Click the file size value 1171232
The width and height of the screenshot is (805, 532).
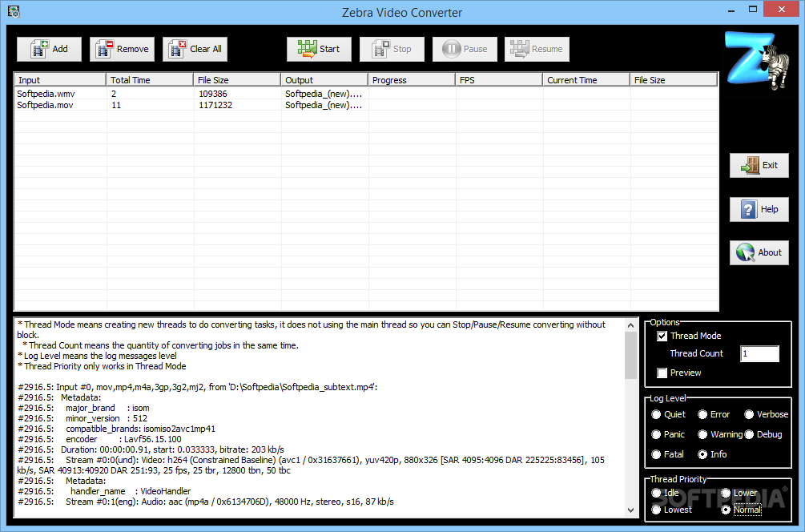tap(215, 105)
